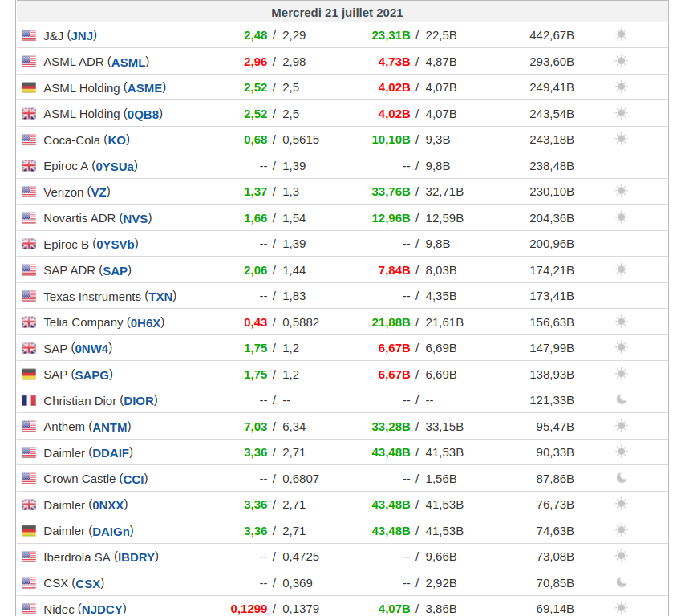Click the moon icon in the Crown Castle row
The height and width of the screenshot is (616, 685).
click(x=621, y=478)
